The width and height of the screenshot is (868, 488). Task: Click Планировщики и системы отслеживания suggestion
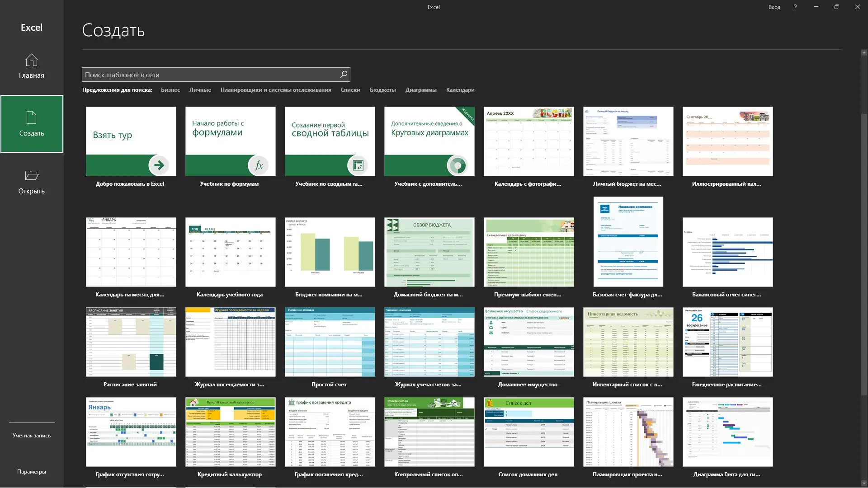pyautogui.click(x=275, y=90)
